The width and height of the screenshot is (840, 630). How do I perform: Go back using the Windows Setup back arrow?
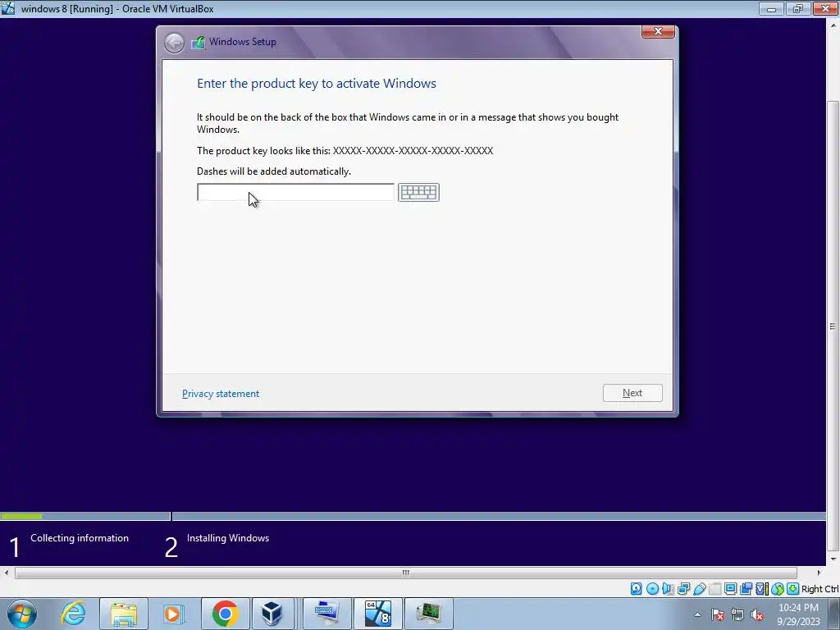pyautogui.click(x=174, y=43)
